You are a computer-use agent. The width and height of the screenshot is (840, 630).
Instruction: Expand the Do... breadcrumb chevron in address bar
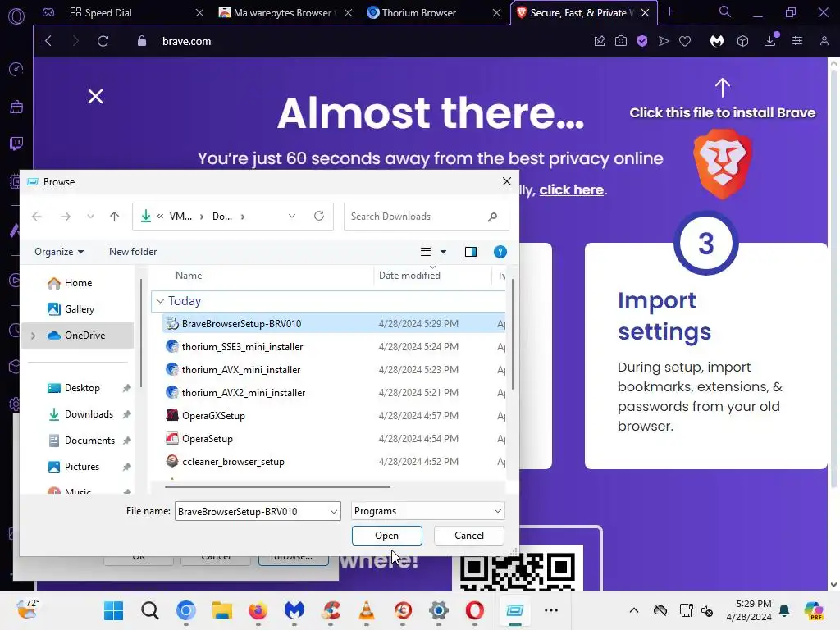point(243,217)
